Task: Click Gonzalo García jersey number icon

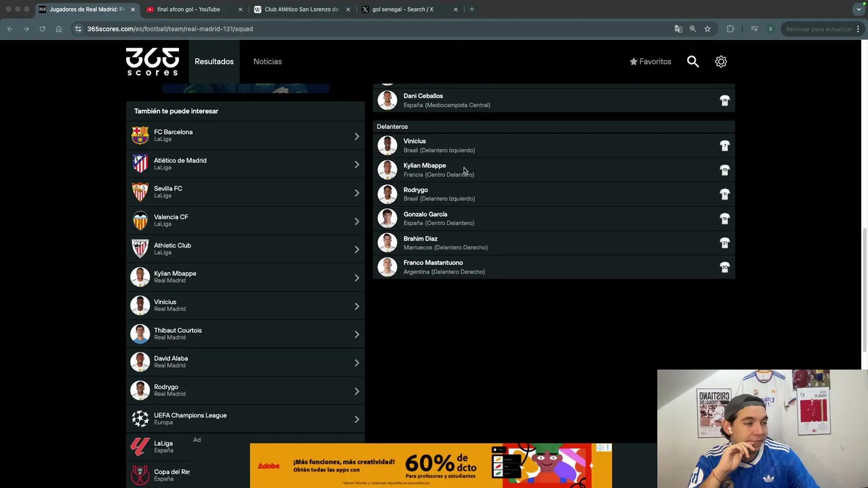Action: [x=724, y=218]
